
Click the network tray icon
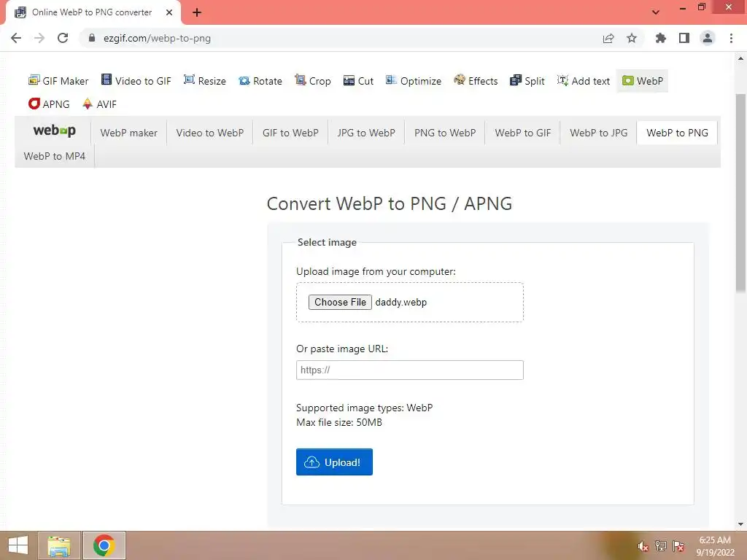661,546
